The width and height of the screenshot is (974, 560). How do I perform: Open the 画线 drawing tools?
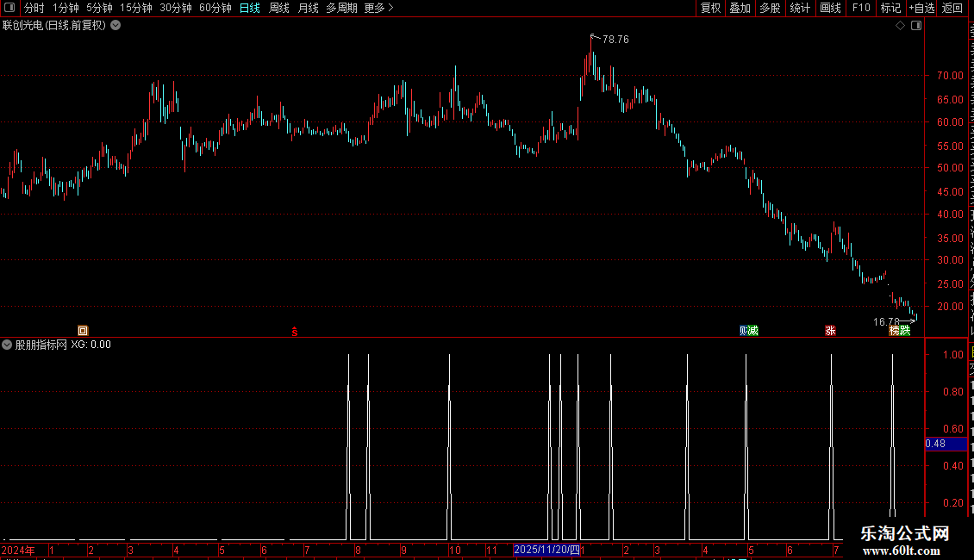tap(830, 8)
